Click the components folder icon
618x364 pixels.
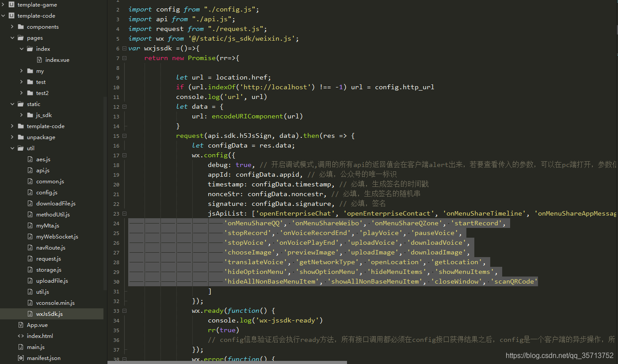pyautogui.click(x=21, y=27)
